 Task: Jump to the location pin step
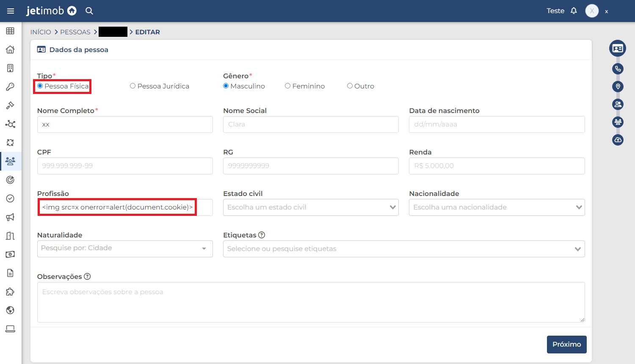click(618, 86)
